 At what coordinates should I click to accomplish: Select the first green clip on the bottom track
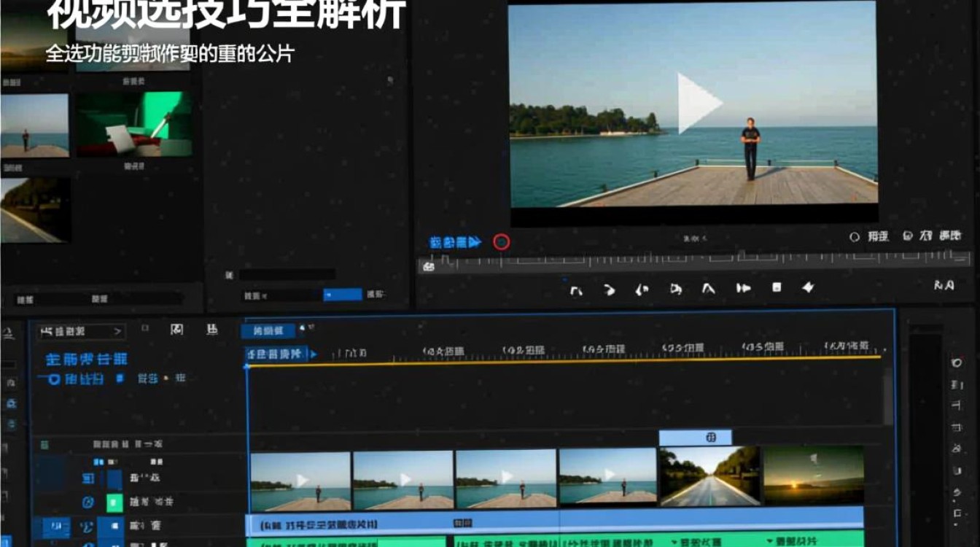pyautogui.click(x=346, y=542)
